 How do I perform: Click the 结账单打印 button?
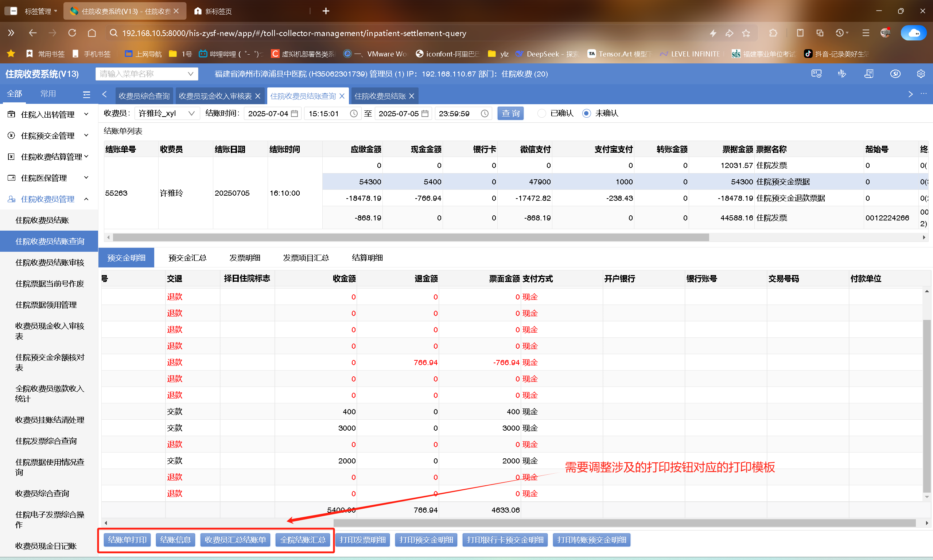click(127, 540)
